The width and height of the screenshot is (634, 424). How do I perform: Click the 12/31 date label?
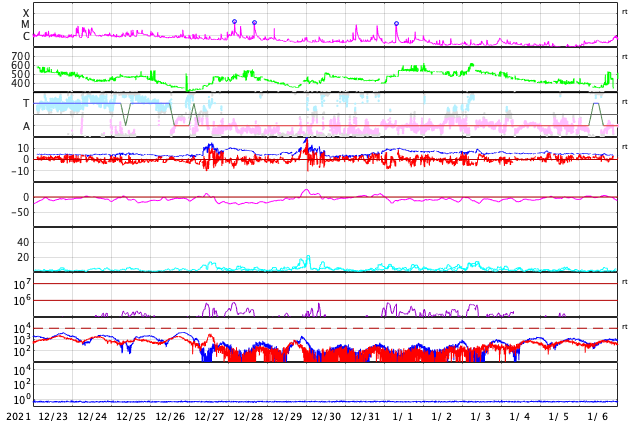tap(365, 417)
